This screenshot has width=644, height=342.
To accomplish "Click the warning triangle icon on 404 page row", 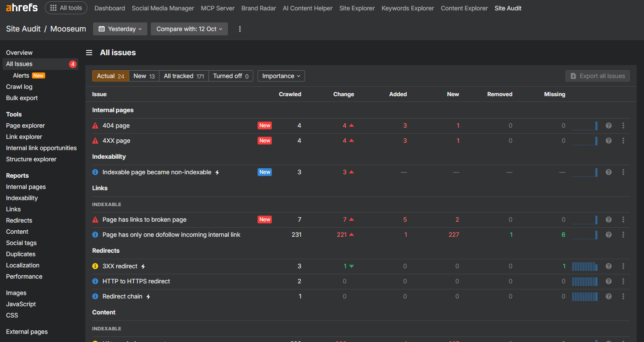I will tap(95, 125).
